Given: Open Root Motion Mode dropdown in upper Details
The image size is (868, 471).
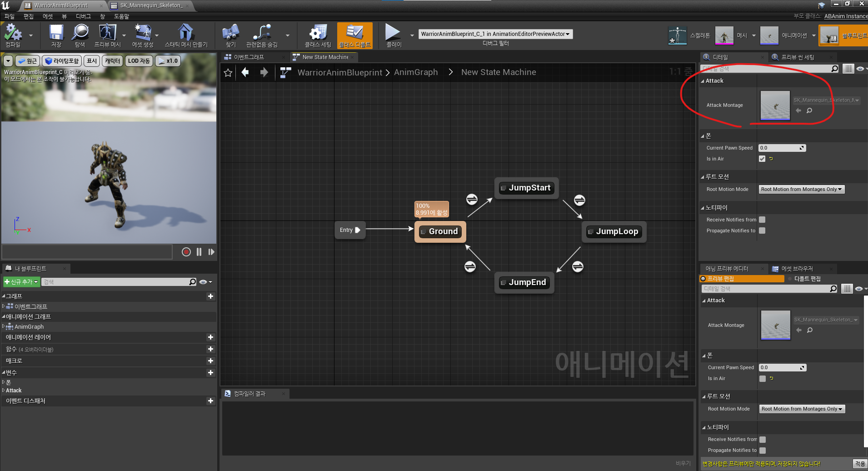Looking at the screenshot, I should point(801,189).
